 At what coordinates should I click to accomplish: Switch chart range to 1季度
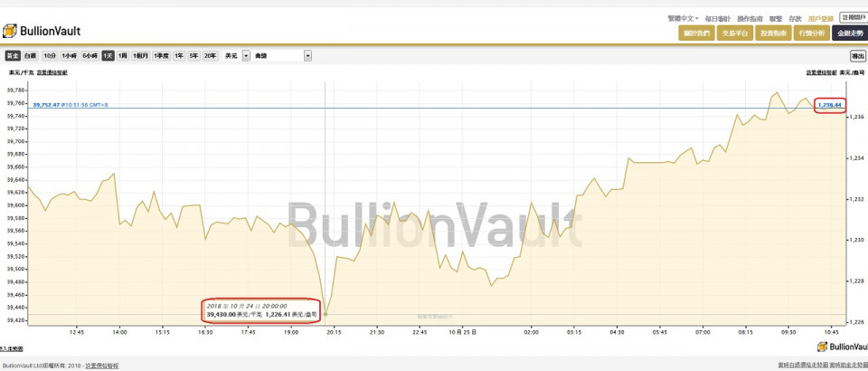point(162,56)
